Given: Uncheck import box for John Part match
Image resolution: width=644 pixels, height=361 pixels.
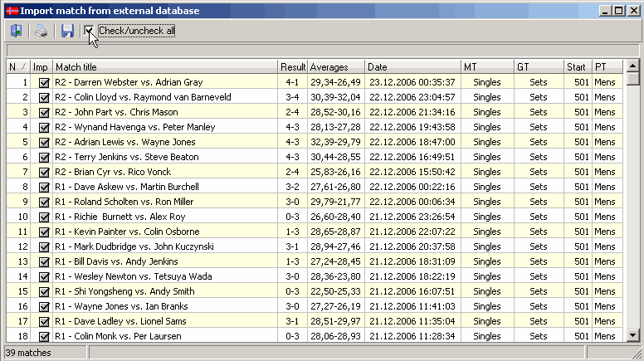Looking at the screenshot, I should click(x=44, y=112).
